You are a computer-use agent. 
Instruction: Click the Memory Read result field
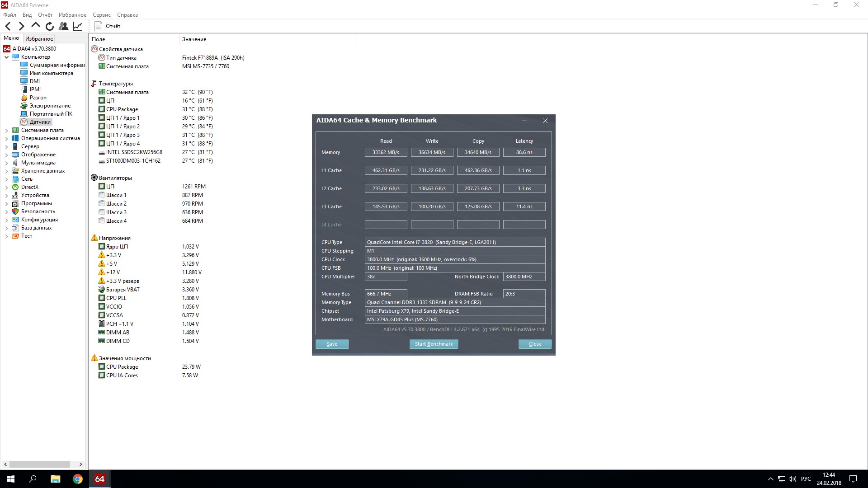point(386,152)
